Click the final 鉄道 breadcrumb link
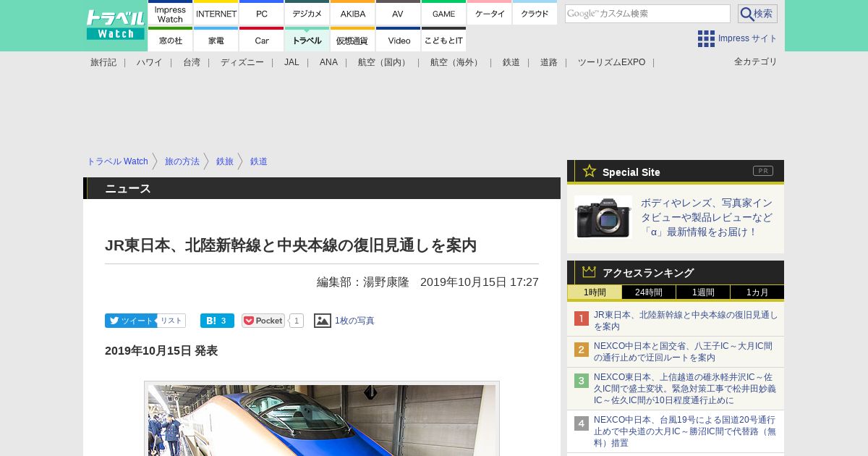Viewport: 868px width, 456px height. click(259, 161)
